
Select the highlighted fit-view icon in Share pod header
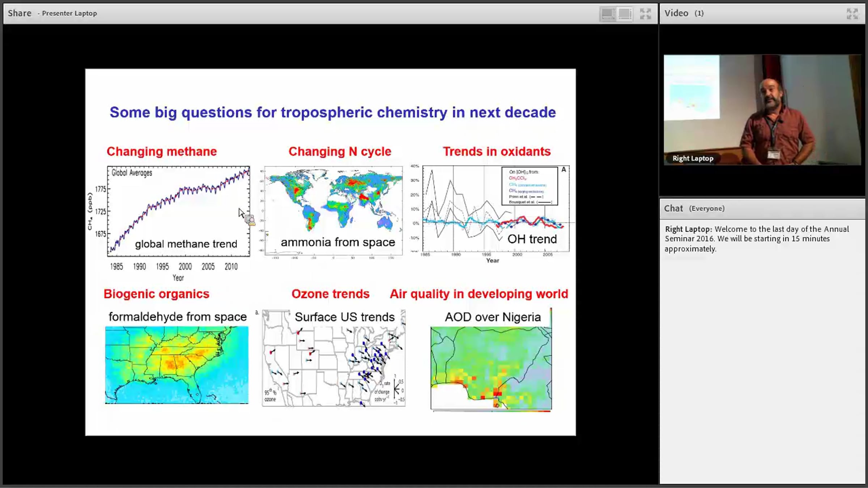pyautogui.click(x=608, y=14)
